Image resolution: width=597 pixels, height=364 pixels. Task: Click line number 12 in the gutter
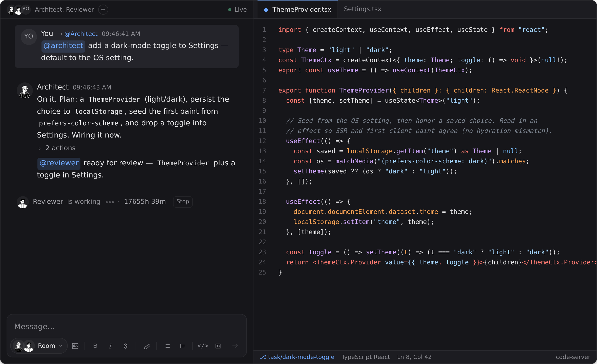[x=262, y=141]
